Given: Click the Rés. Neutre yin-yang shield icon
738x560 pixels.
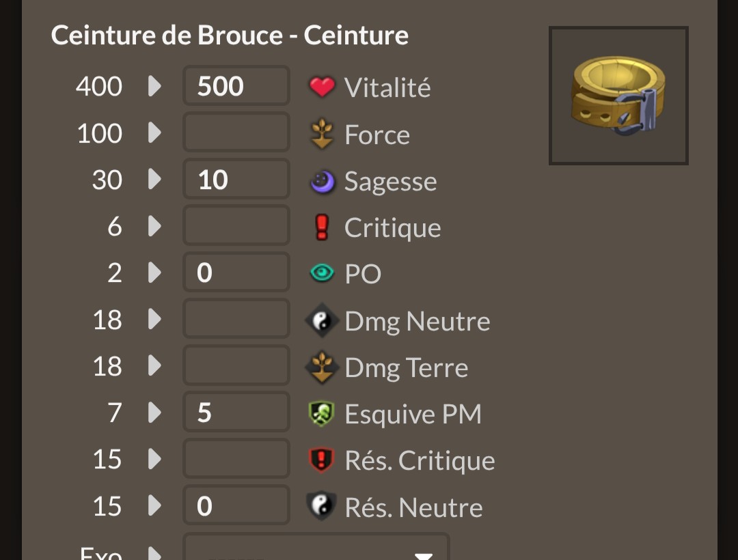Looking at the screenshot, I should pyautogui.click(x=321, y=506).
